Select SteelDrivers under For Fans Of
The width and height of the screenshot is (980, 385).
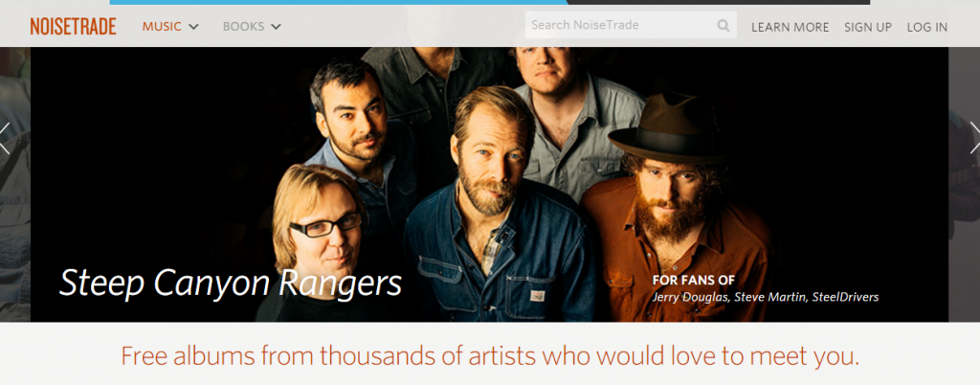pyautogui.click(x=845, y=298)
